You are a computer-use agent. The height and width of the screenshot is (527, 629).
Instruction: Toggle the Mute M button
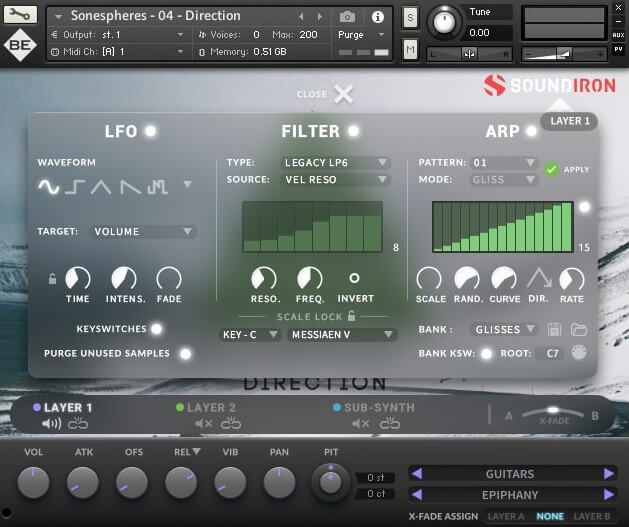[x=410, y=50]
